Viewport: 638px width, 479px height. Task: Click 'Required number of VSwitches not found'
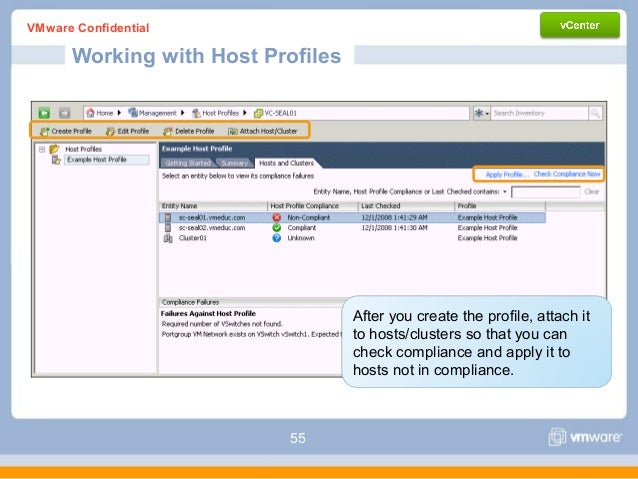point(222,324)
